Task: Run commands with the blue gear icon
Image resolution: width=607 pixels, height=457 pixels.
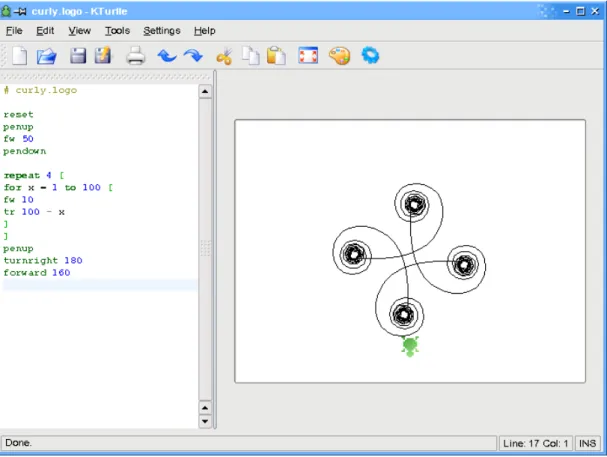Action: (370, 55)
